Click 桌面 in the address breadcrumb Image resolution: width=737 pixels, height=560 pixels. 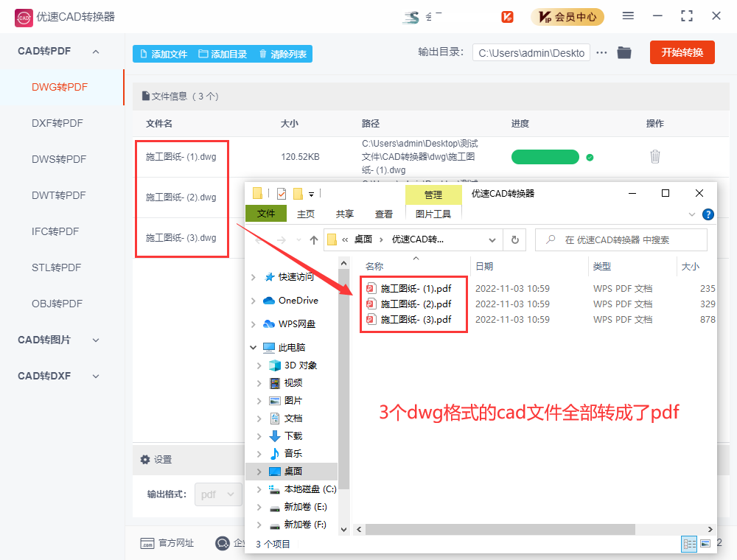[x=363, y=239]
